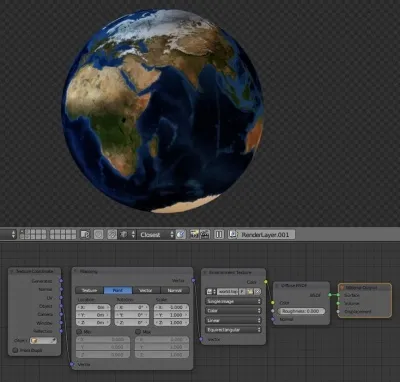Click the unlink image X icon
The height and width of the screenshot is (382, 400).
257,292
